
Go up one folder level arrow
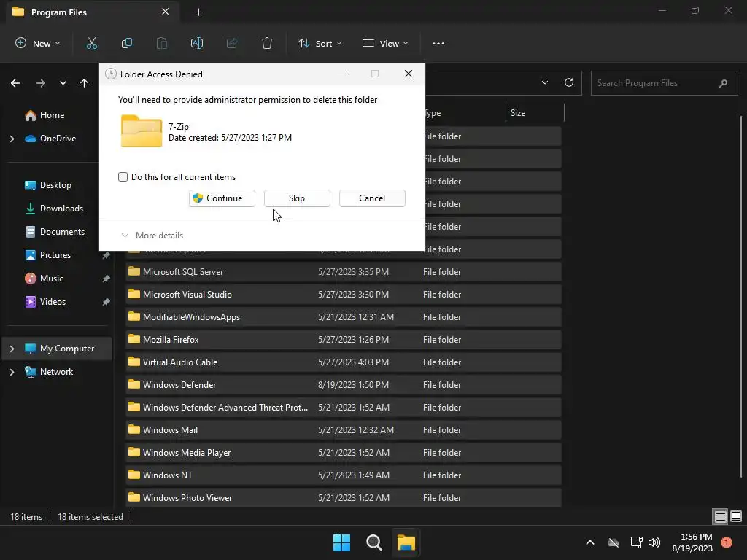[85, 83]
